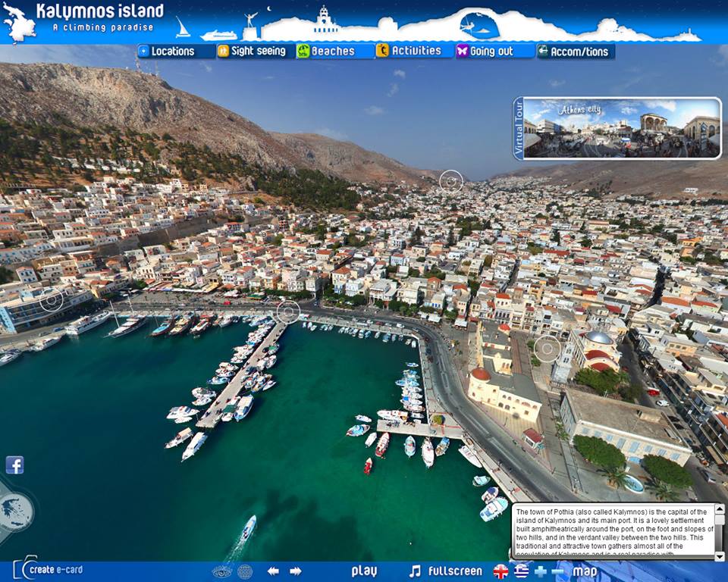Screen dimensions: 728x582
Task: Click the eye icon in bottom bar
Action: click(x=221, y=571)
